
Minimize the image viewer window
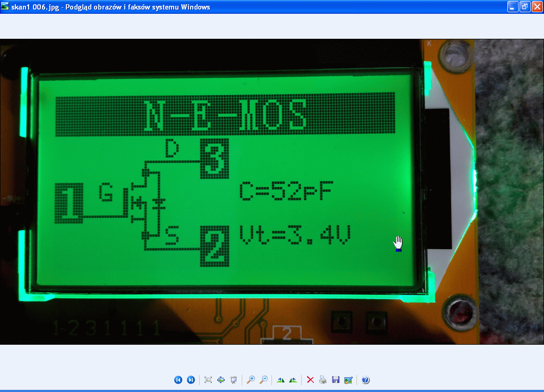pos(513,7)
